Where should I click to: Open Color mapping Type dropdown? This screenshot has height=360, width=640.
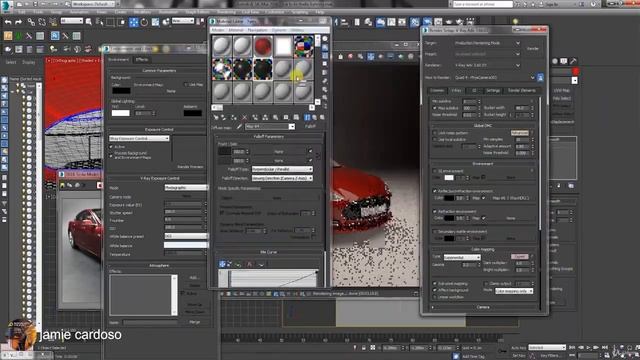coord(462,258)
